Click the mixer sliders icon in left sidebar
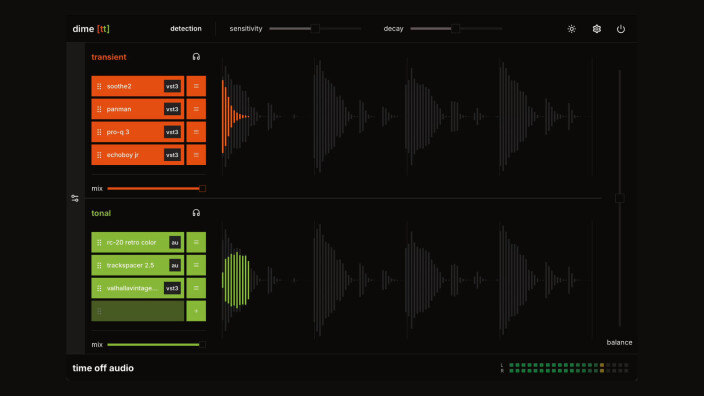Screen dimensions: 704x396 (x=75, y=198)
